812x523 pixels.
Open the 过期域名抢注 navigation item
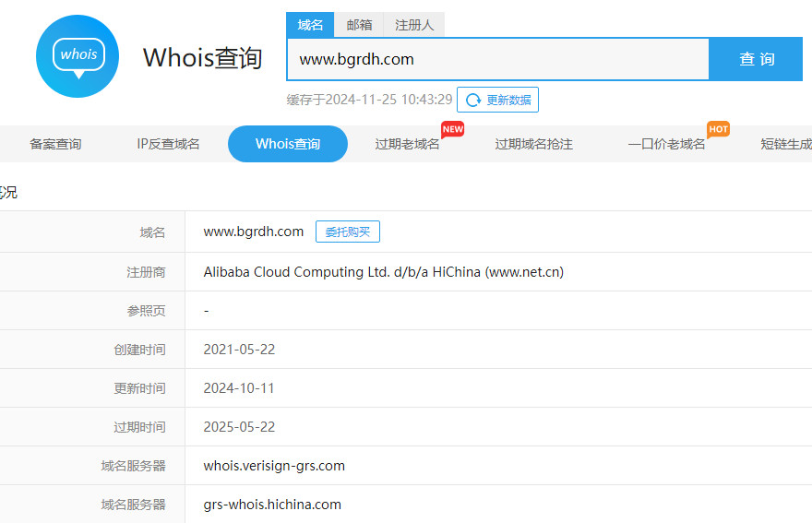(534, 144)
